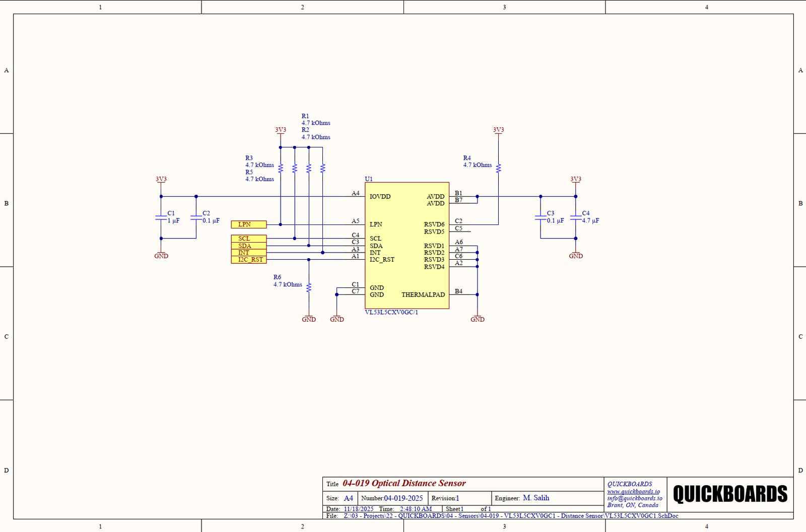This screenshot has height=532, width=806.
Task: Select the C2 0.1 µF capacitor symbol
Action: (196, 217)
